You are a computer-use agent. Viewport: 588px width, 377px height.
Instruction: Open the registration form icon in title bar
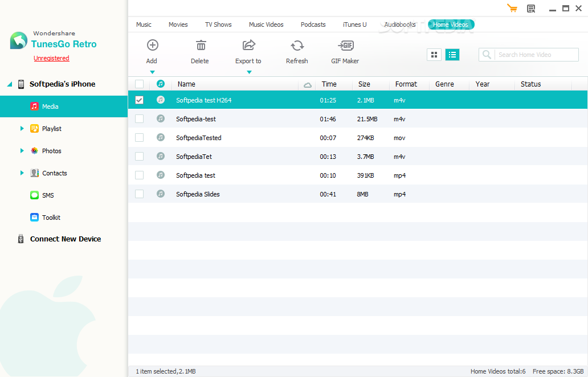[x=531, y=9]
